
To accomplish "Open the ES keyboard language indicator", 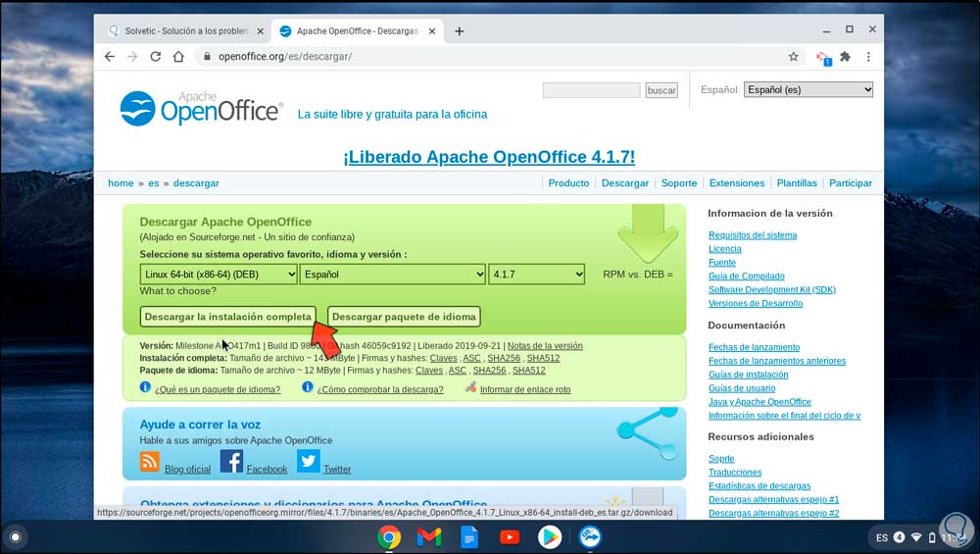I will coord(882,537).
